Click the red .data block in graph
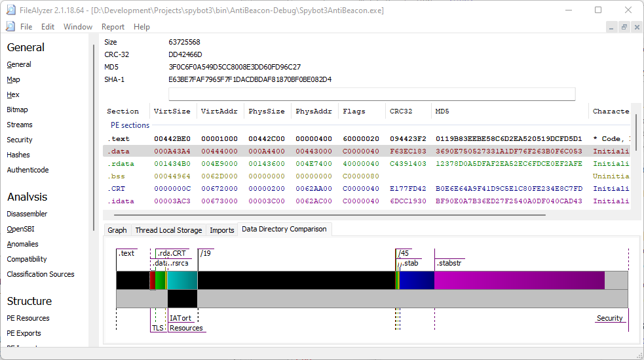 [153, 280]
